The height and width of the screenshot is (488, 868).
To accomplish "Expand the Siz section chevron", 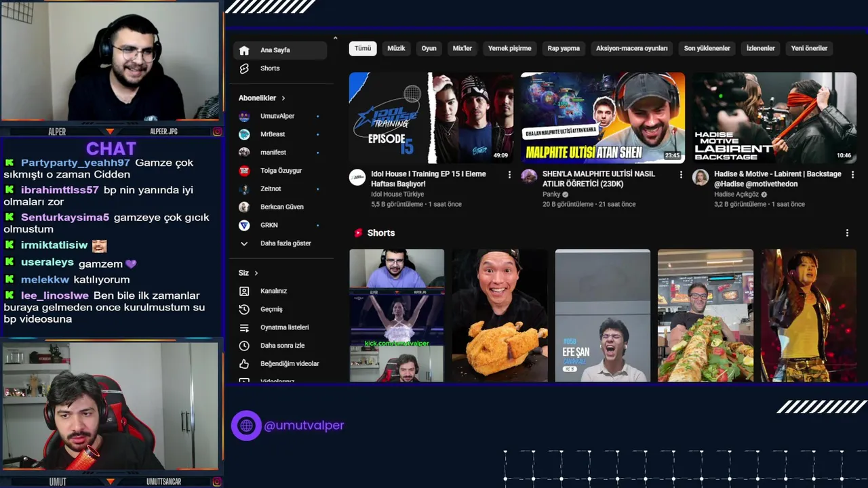I will 256,273.
